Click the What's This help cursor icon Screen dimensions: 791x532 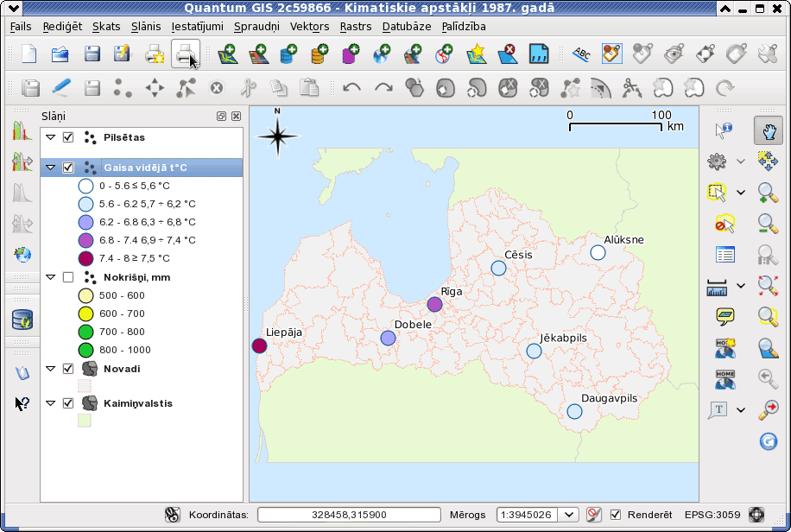click(x=22, y=403)
